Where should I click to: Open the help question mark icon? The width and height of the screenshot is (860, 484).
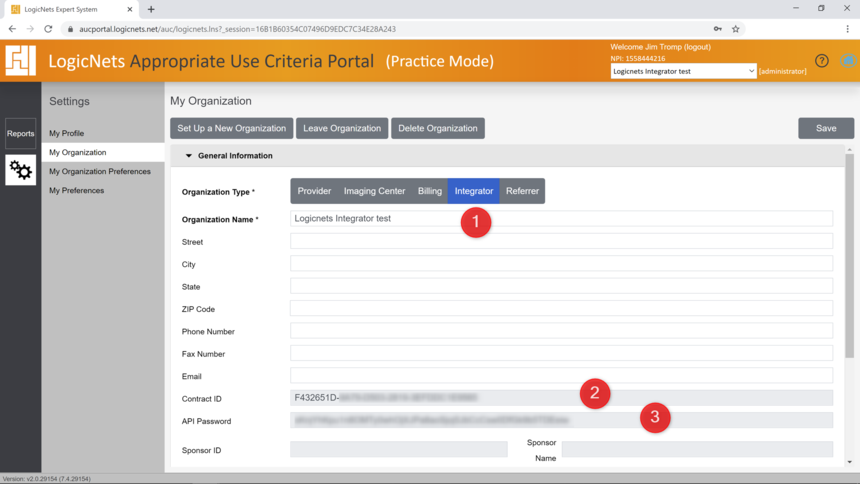[x=821, y=61]
